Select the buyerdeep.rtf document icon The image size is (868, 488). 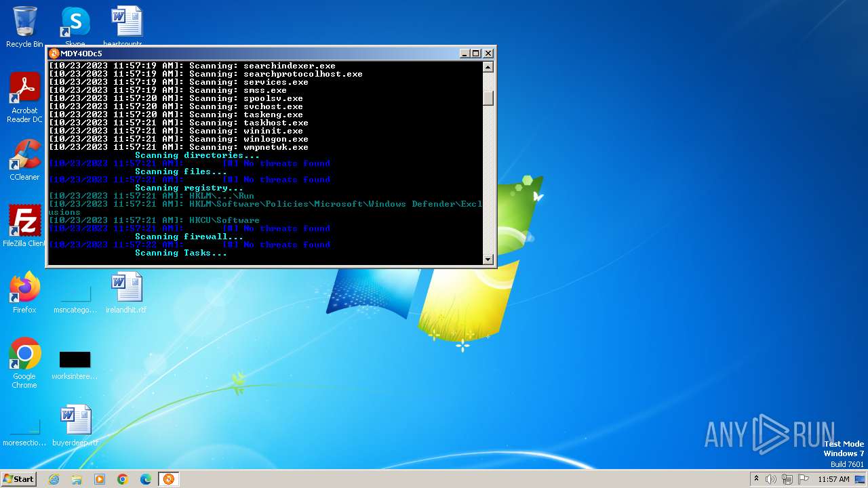(x=75, y=426)
